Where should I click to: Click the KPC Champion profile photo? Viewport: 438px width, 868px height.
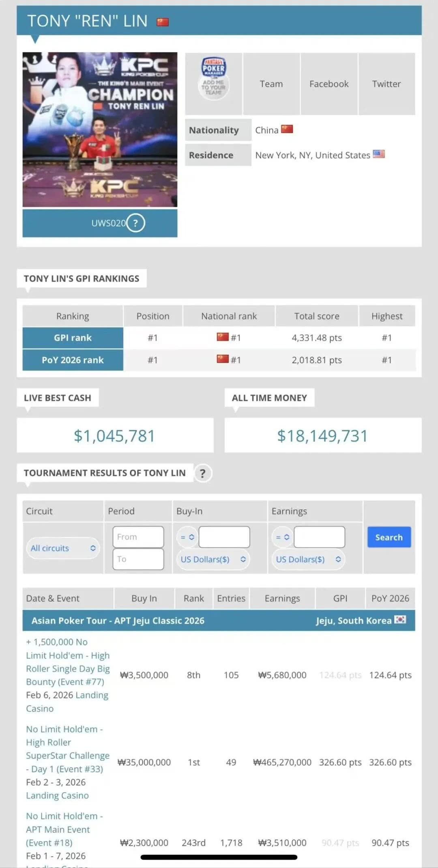[x=100, y=129]
